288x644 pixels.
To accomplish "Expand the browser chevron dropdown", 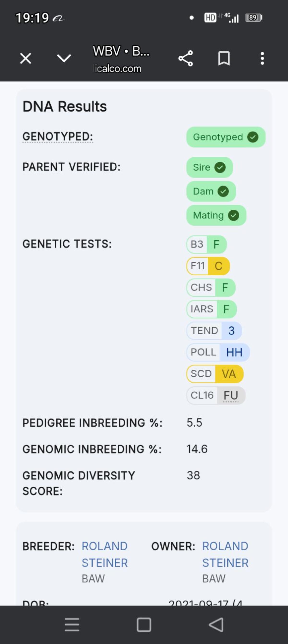I will click(64, 59).
